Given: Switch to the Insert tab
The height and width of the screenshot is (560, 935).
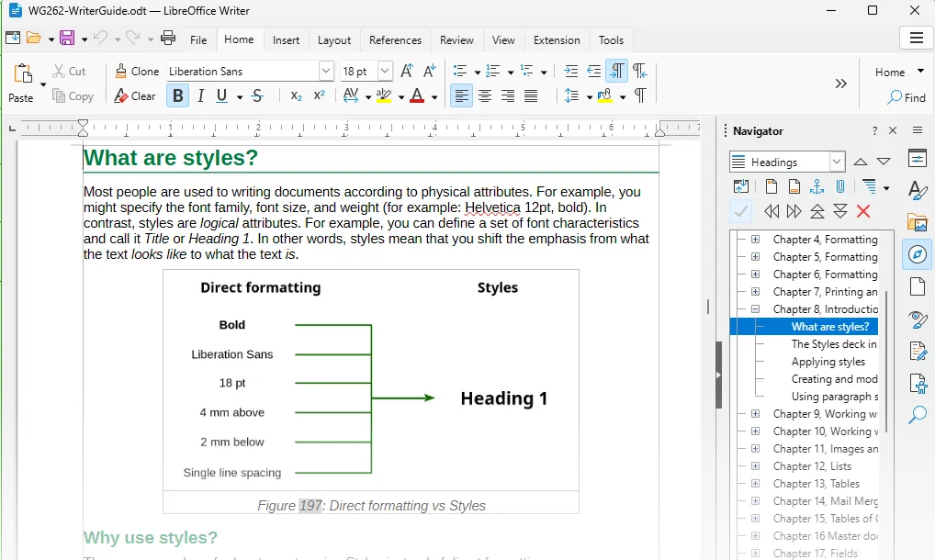Looking at the screenshot, I should (x=287, y=39).
